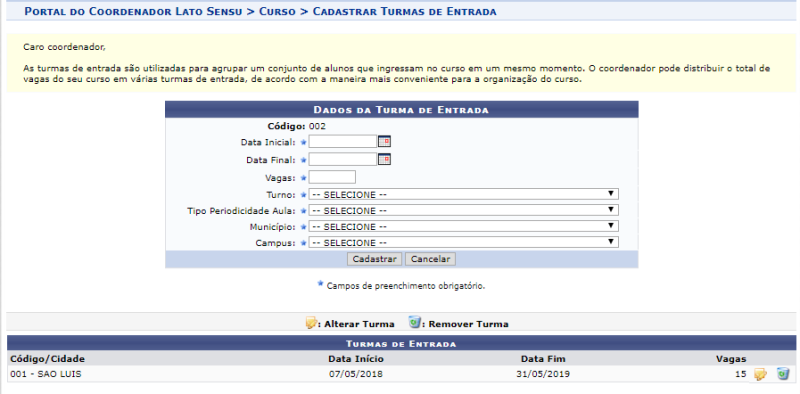Click the Vagas value 15
800x394 pixels.
740,374
